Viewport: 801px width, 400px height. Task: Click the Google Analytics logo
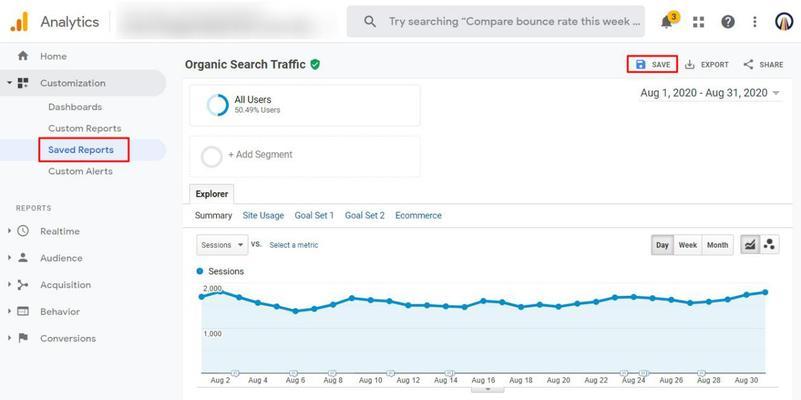(19, 21)
